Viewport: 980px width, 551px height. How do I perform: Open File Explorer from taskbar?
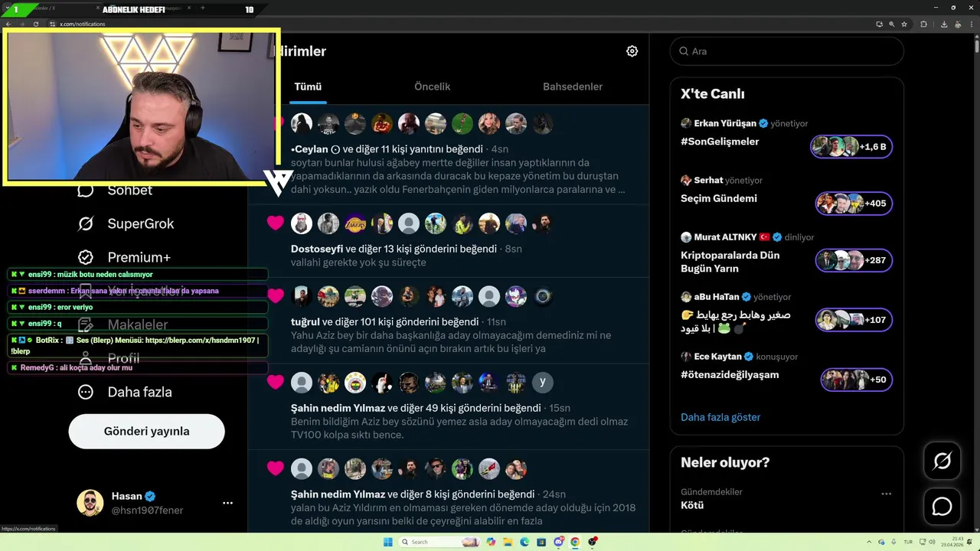(x=508, y=542)
